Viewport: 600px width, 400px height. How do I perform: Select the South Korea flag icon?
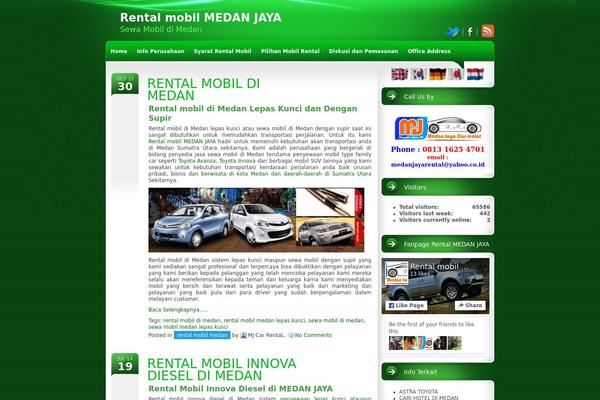[418, 74]
